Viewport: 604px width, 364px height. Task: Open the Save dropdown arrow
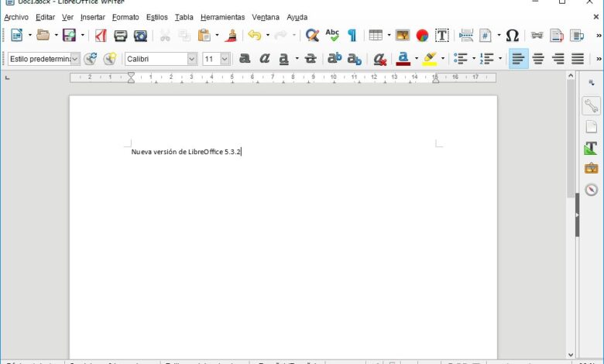click(x=82, y=36)
